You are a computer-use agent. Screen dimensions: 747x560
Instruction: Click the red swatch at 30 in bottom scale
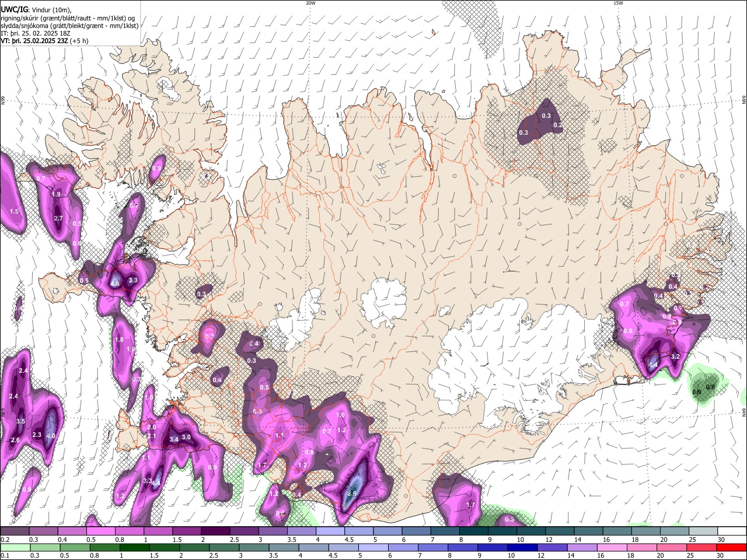[732, 547]
